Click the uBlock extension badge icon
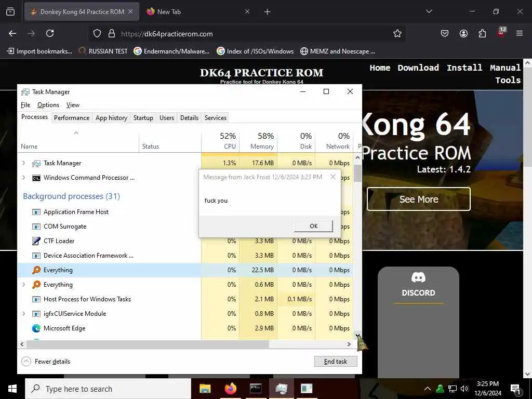Image resolution: width=532 pixels, height=399 pixels. [501, 33]
